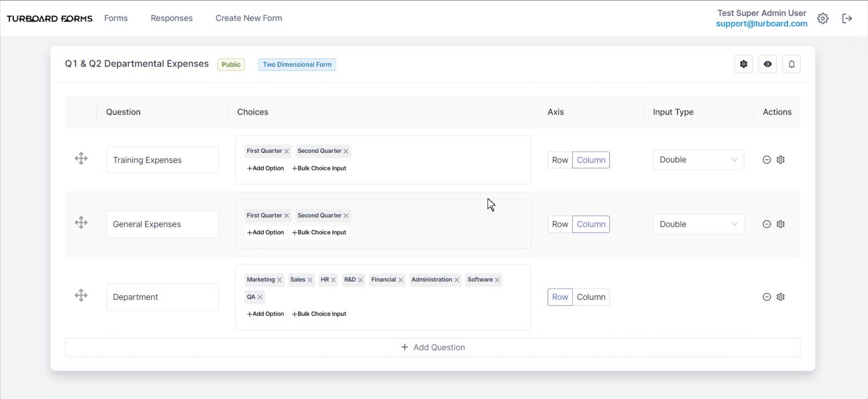This screenshot has width=868, height=399.
Task: Open Department question settings gear
Action: (x=780, y=297)
